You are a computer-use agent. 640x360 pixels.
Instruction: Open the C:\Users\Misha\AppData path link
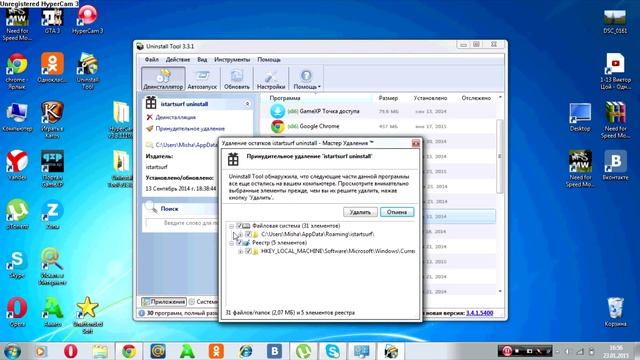[x=186, y=145]
